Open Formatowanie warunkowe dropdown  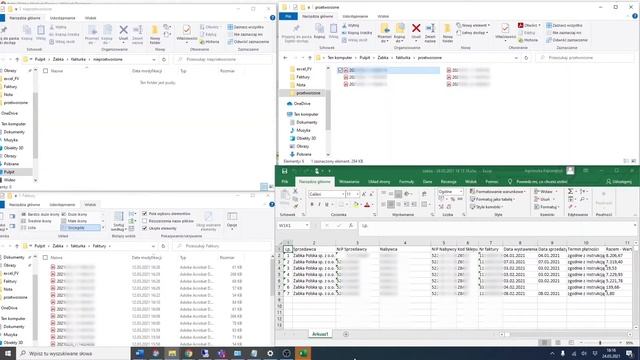pos(498,191)
